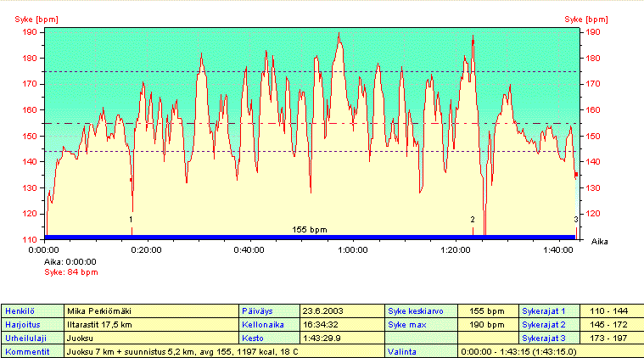Click the Syke max 190 bpm value
Viewport: 644px width, 358px height.
pos(488,323)
